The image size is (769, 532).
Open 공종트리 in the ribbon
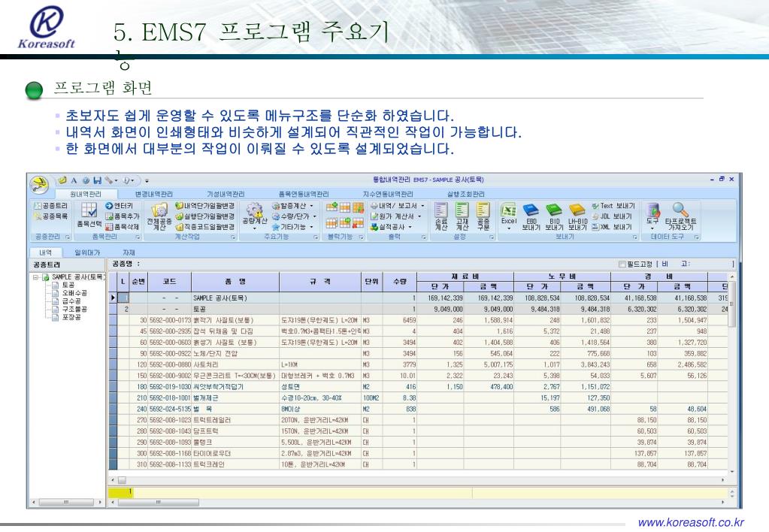pos(51,206)
